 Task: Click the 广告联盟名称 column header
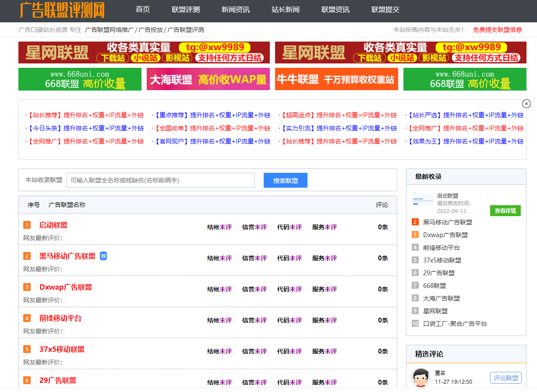point(67,205)
